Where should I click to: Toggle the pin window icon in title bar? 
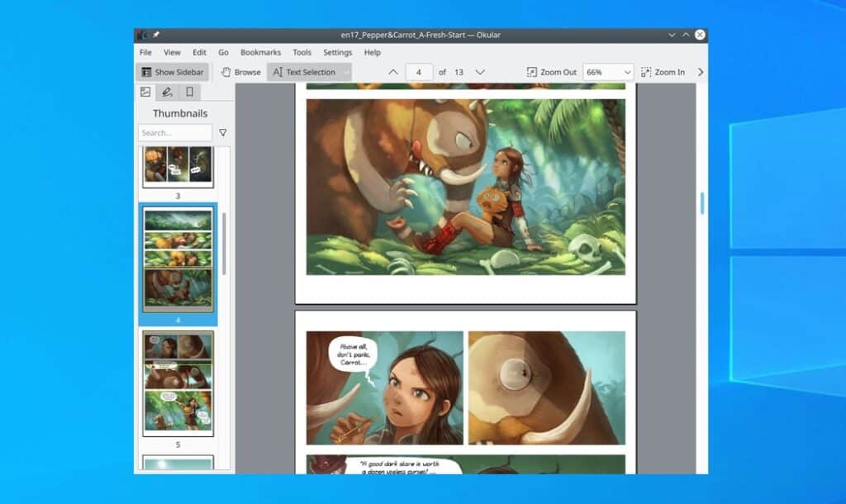(156, 35)
